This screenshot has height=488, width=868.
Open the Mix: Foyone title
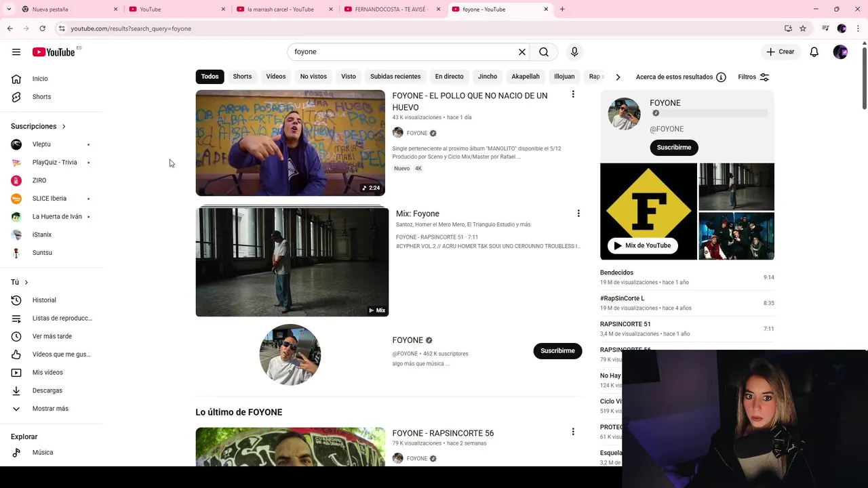tap(418, 214)
